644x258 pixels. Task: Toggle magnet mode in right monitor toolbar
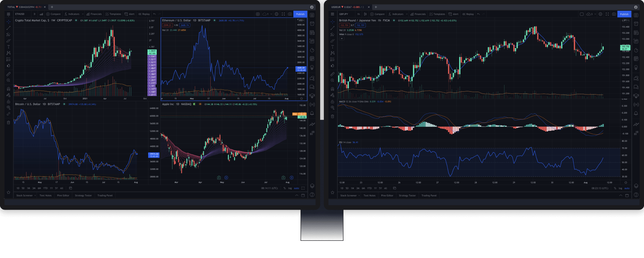(332, 89)
